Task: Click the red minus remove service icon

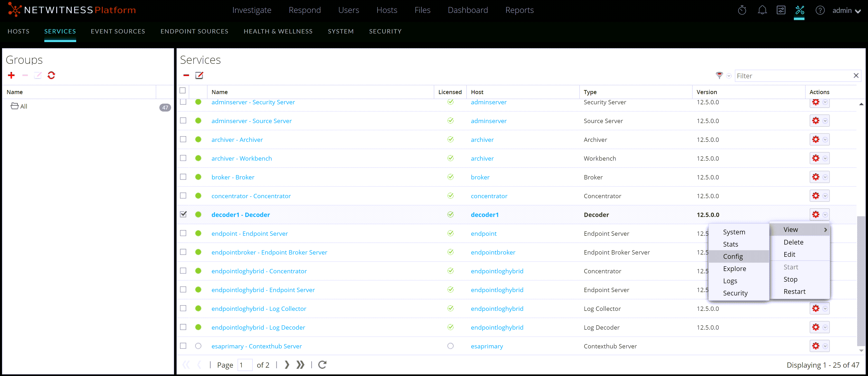Action: (x=186, y=75)
